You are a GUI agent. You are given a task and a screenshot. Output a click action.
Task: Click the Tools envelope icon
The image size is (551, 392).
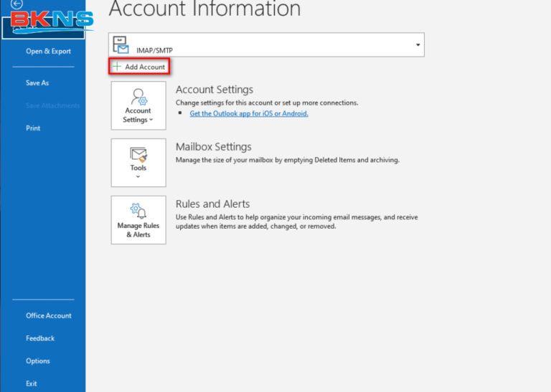click(138, 153)
